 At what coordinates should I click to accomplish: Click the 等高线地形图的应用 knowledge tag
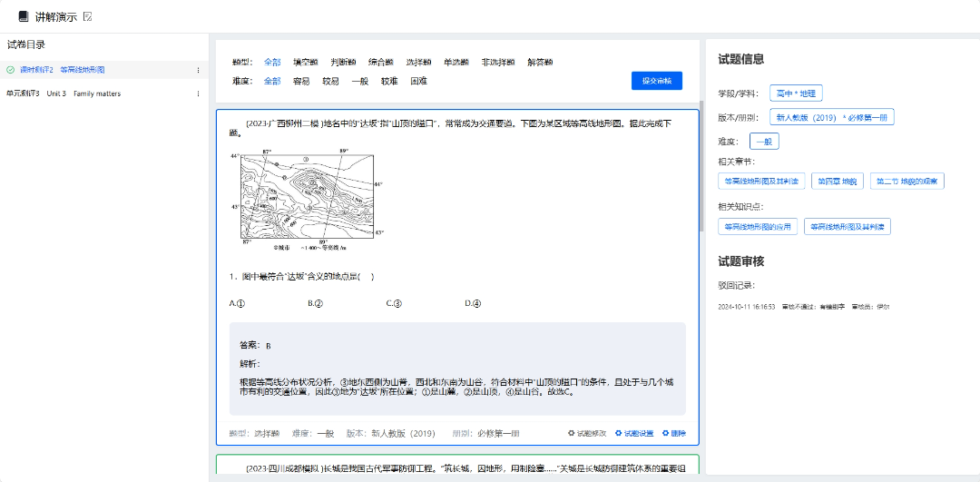coord(758,226)
